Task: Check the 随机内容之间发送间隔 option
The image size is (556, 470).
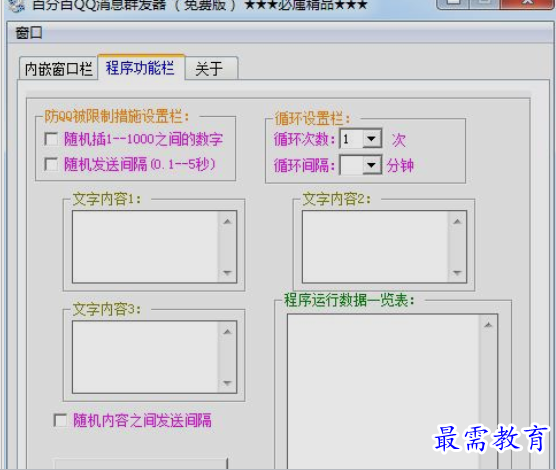Action: click(x=60, y=420)
